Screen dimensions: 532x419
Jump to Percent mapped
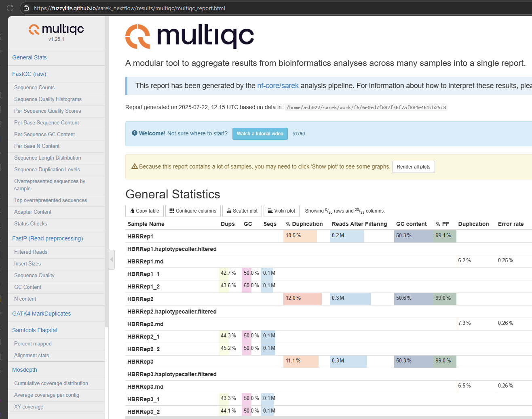33,343
